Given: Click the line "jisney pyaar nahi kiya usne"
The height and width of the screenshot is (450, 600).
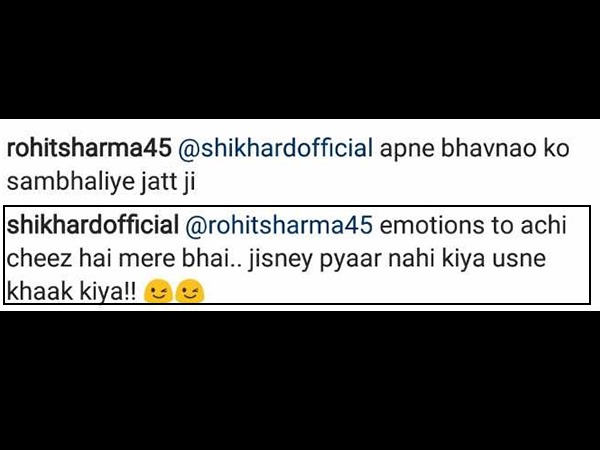Looking at the screenshot, I should tap(397, 259).
